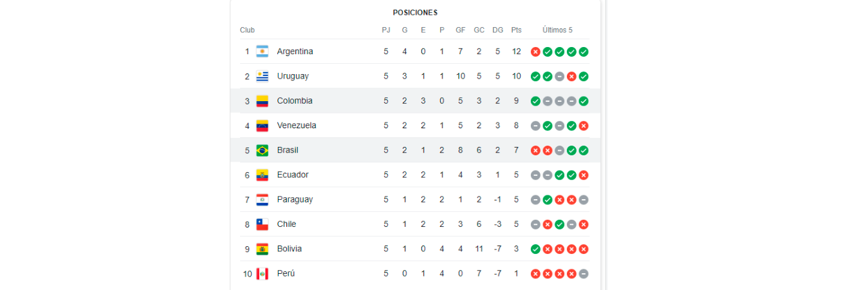This screenshot has width=868, height=290.
Task: Click the Chile flag icon
Action: coord(262,224)
